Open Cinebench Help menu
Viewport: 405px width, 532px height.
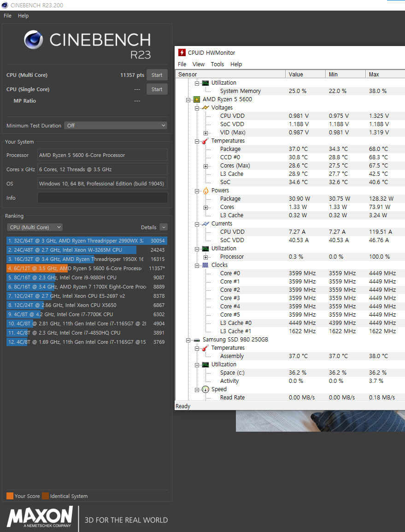pos(23,16)
